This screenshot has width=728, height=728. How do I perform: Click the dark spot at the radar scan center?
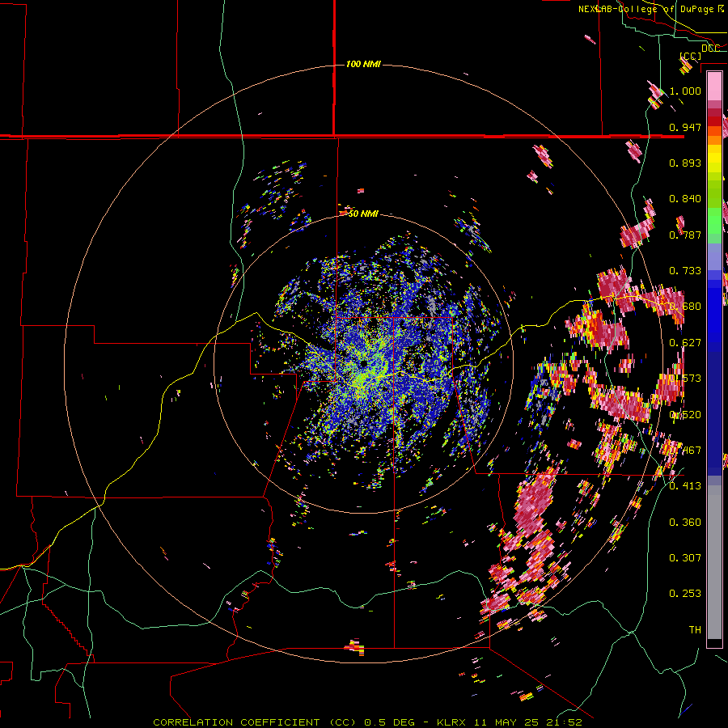tap(363, 364)
